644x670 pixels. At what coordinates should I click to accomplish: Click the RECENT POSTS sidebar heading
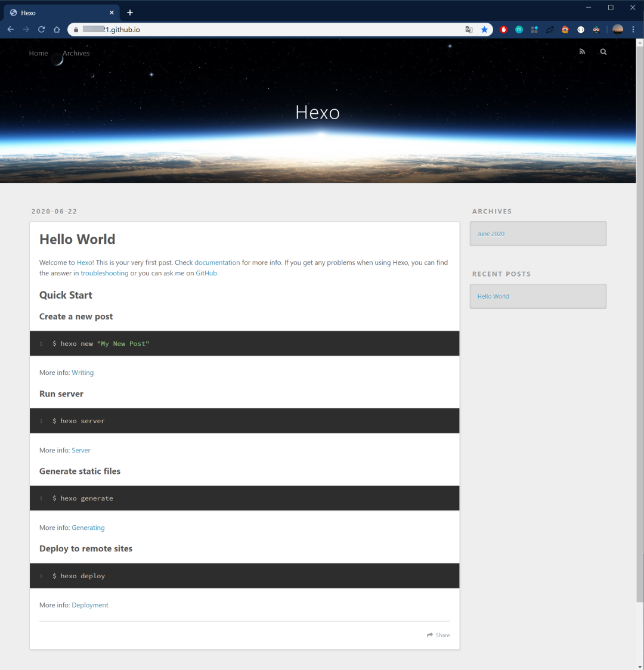point(501,274)
